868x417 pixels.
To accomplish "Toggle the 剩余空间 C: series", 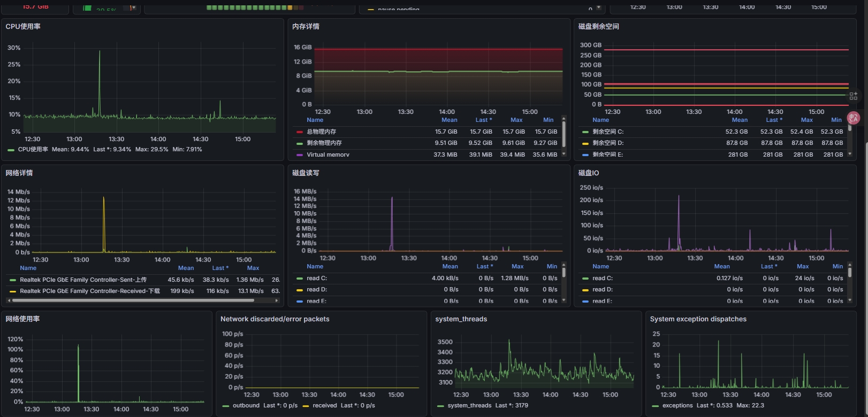I will click(608, 132).
